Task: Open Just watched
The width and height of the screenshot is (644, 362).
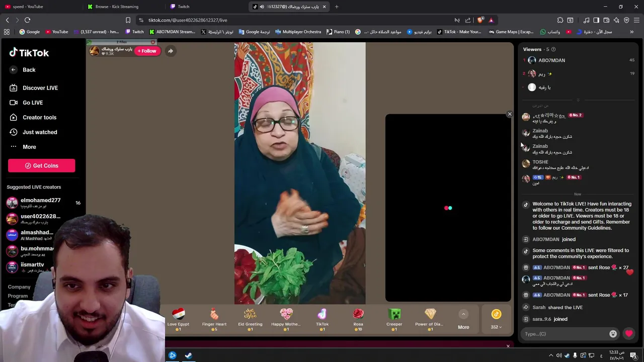Action: 33,132
